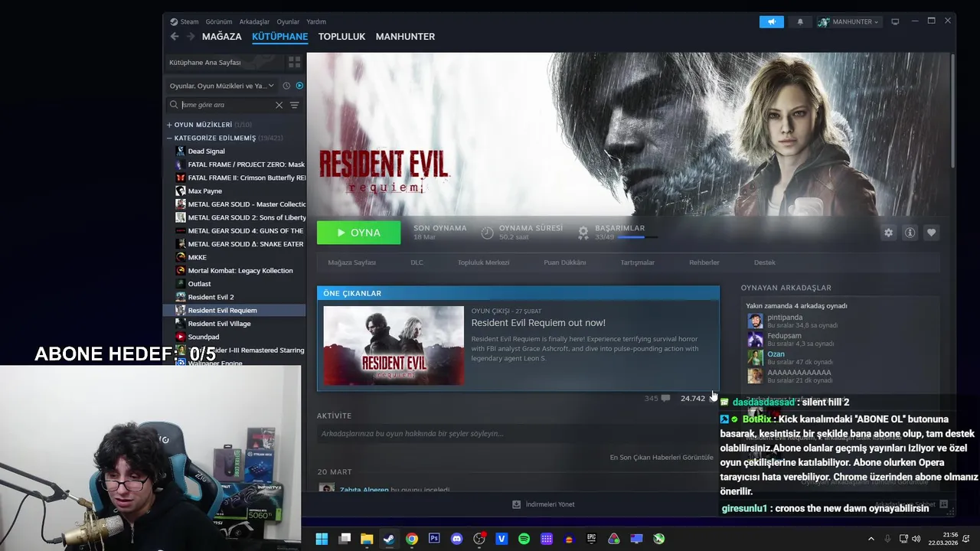Click the play time clock icon
The image size is (980, 551).
(487, 232)
